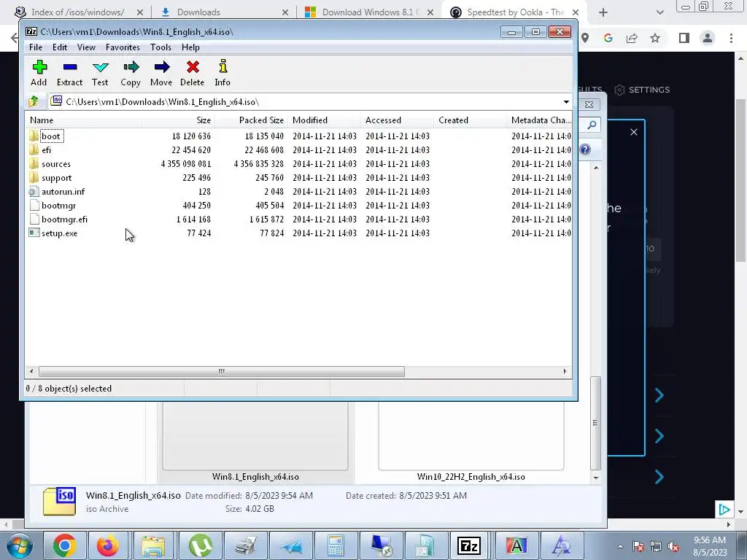Select the setup.exe file
The image size is (747, 560).
pyautogui.click(x=59, y=233)
